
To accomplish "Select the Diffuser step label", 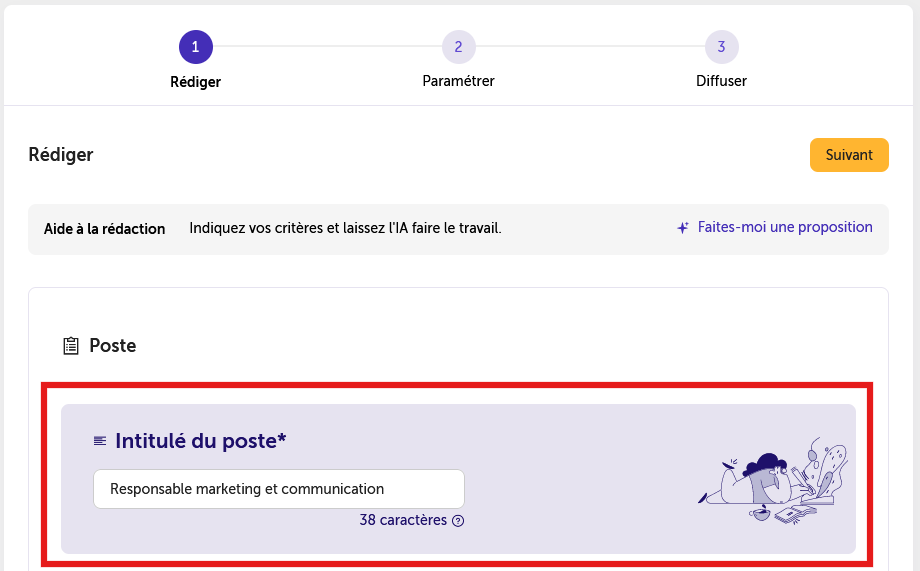I will (x=721, y=81).
